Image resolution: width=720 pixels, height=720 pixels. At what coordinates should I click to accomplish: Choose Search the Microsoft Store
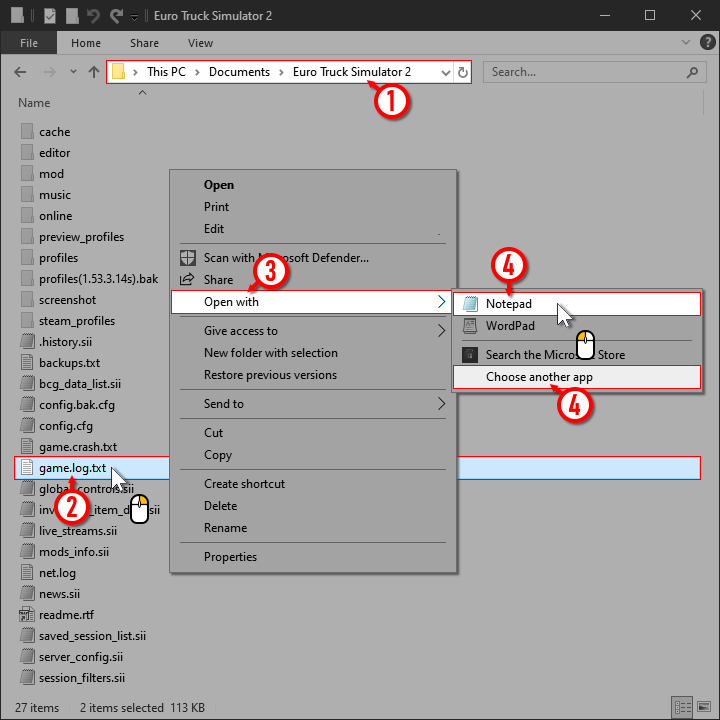[x=577, y=354]
